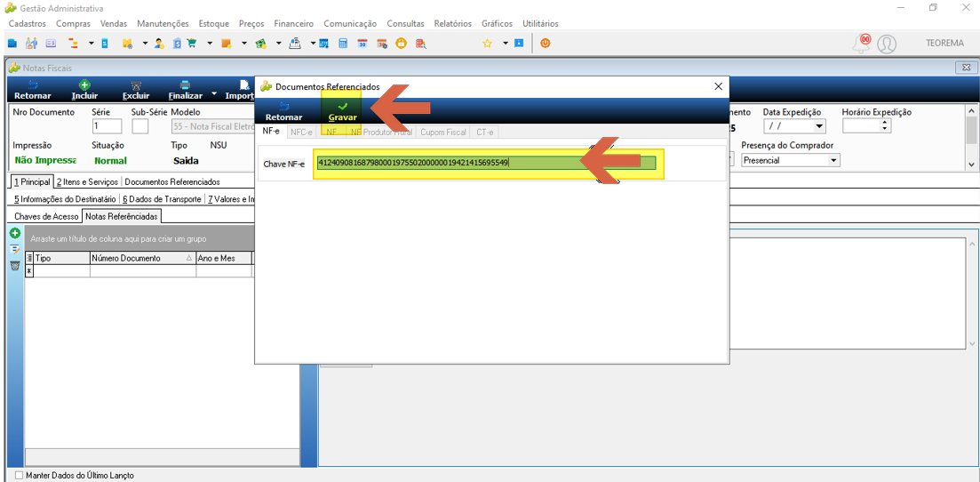This screenshot has width=980, height=482.
Task: Click Finalizar in Notas Fiscais toolbar
Action: tap(185, 90)
